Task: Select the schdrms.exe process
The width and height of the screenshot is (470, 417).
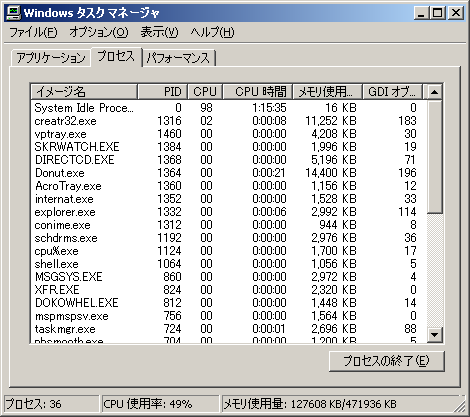Action: 229,238
